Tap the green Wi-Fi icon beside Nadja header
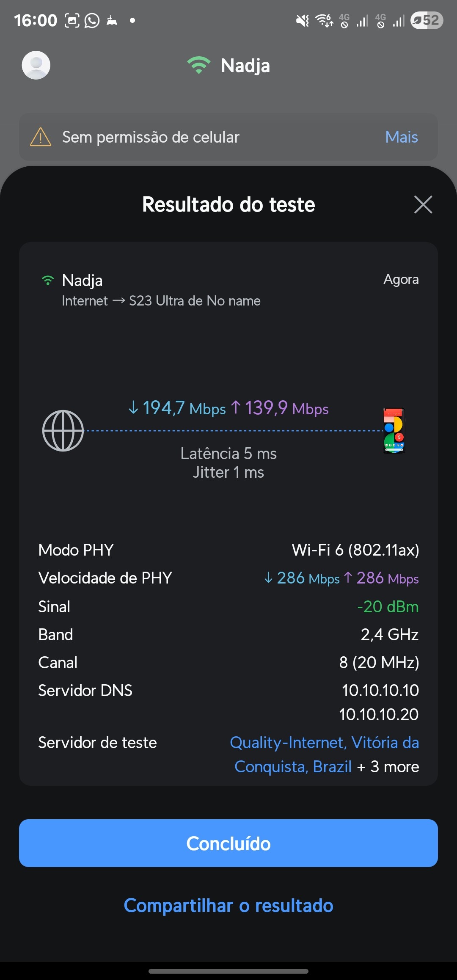The height and width of the screenshot is (980, 457). click(x=198, y=65)
